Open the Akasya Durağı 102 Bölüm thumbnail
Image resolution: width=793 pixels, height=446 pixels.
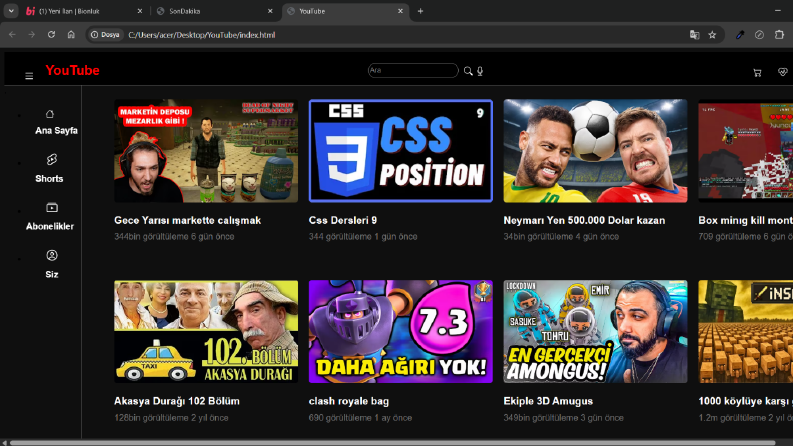(206, 332)
